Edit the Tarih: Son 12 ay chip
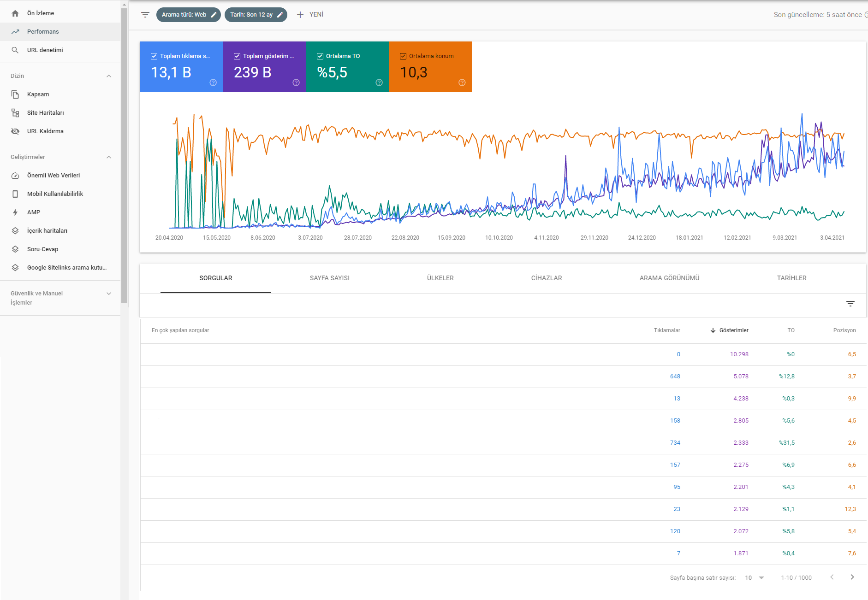 click(x=256, y=15)
